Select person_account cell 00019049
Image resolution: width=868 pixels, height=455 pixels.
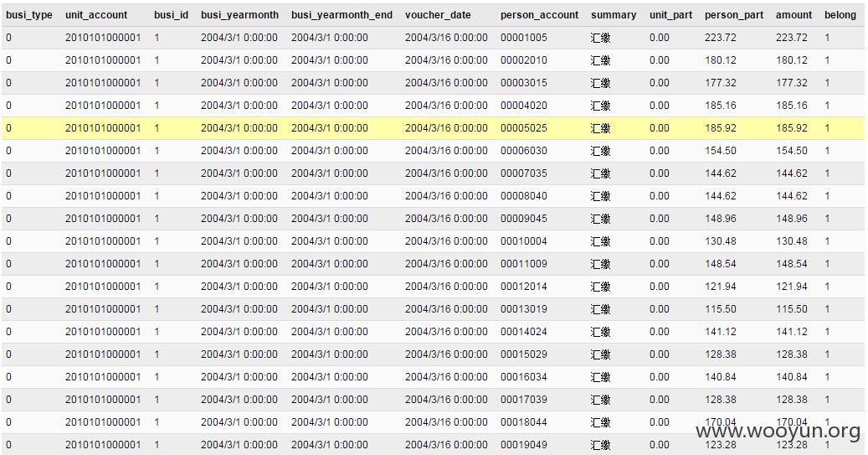click(524, 445)
